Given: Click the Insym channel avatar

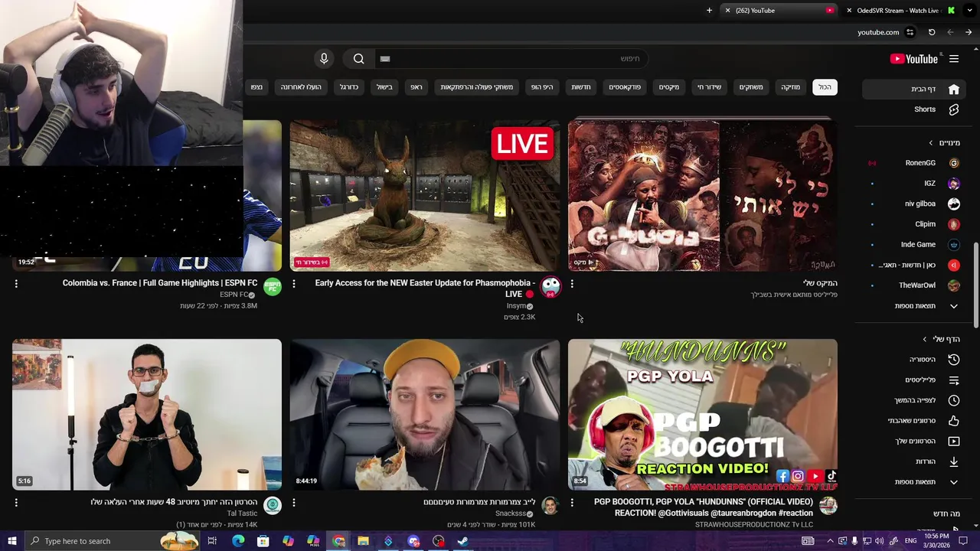Looking at the screenshot, I should [550, 287].
